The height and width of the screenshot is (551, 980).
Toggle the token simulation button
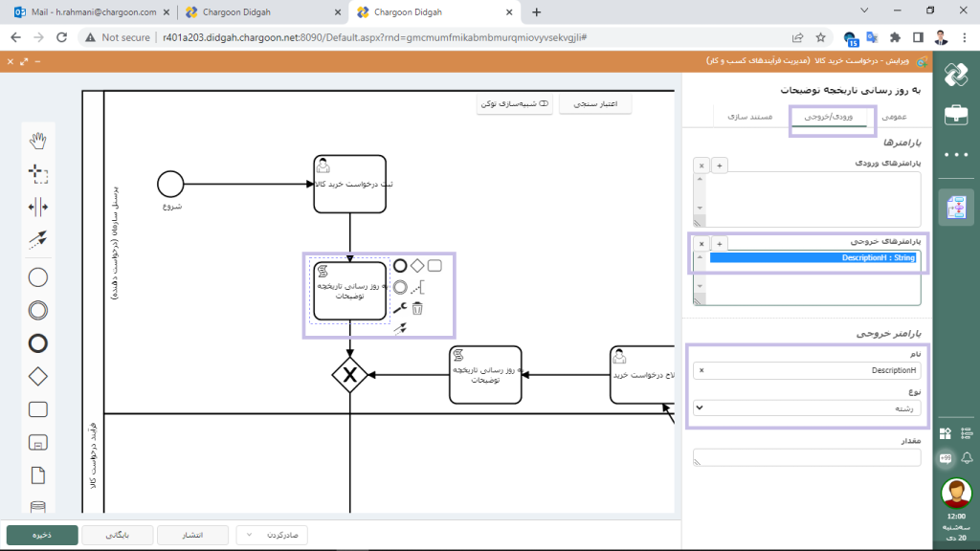point(517,103)
